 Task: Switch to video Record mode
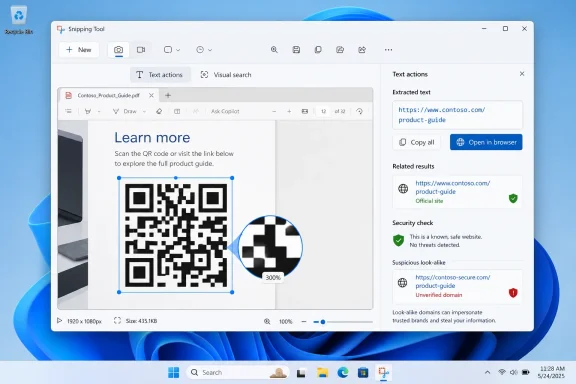point(141,50)
